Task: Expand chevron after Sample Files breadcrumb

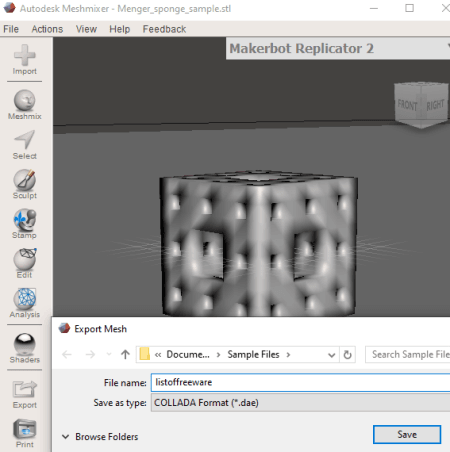Action: pyautogui.click(x=288, y=355)
